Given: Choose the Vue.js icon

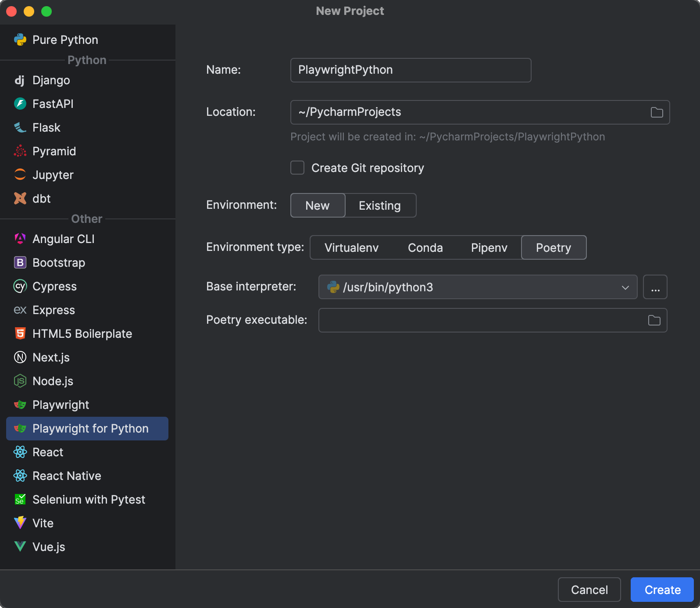Looking at the screenshot, I should pyautogui.click(x=20, y=547).
